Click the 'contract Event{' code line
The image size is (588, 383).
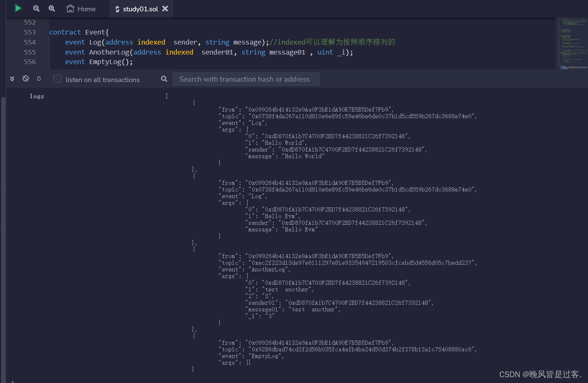pos(79,32)
